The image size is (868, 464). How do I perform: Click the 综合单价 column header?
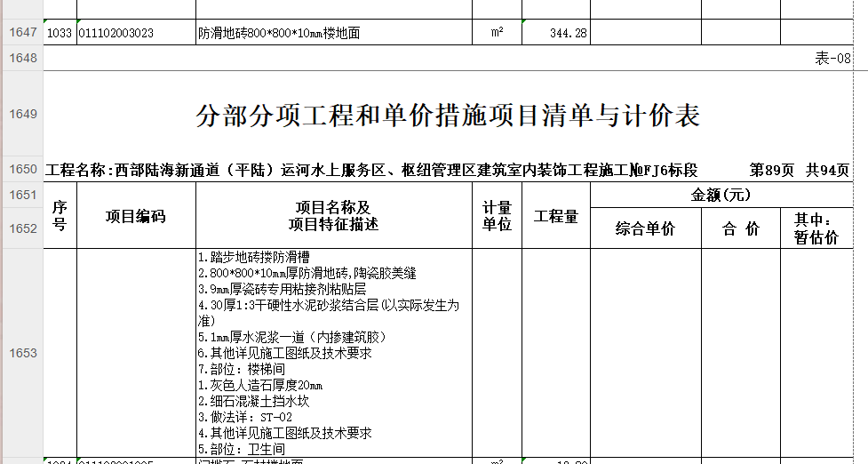646,228
